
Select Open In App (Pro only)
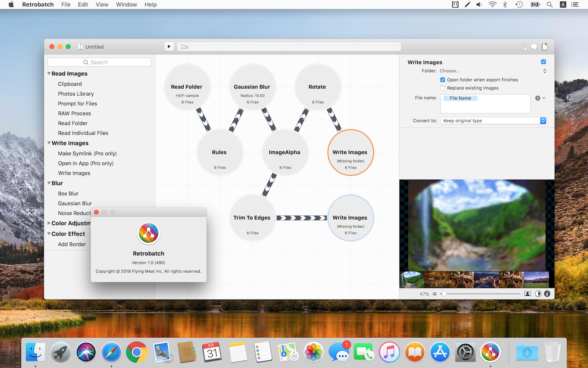click(86, 163)
